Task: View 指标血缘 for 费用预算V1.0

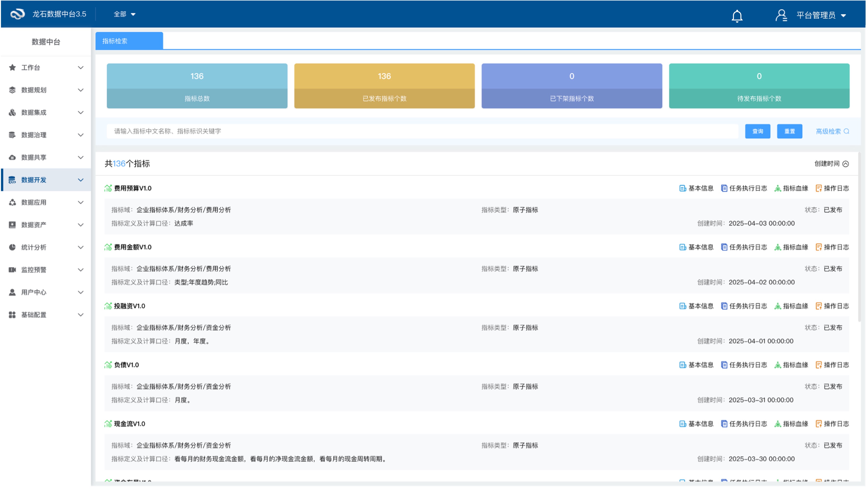Action: (791, 188)
